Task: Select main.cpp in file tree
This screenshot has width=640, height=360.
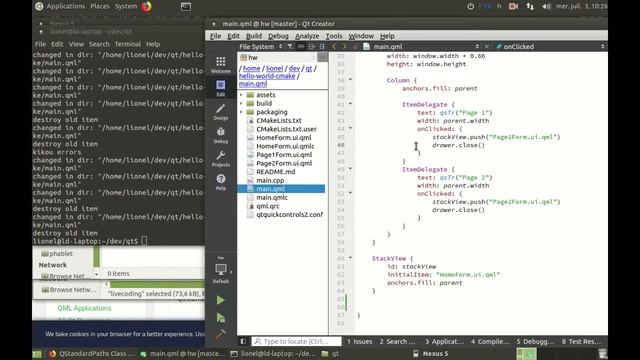Action: click(x=270, y=180)
